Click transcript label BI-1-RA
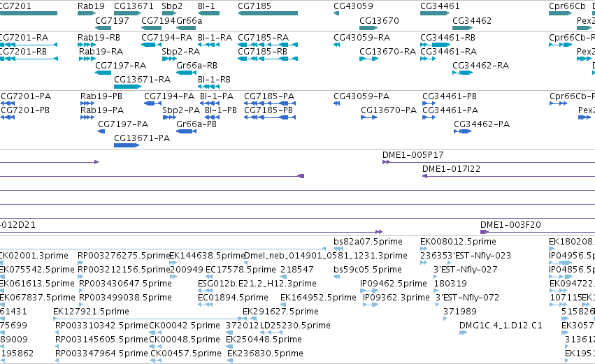Screen dimensions: 595x364 pos(215,38)
